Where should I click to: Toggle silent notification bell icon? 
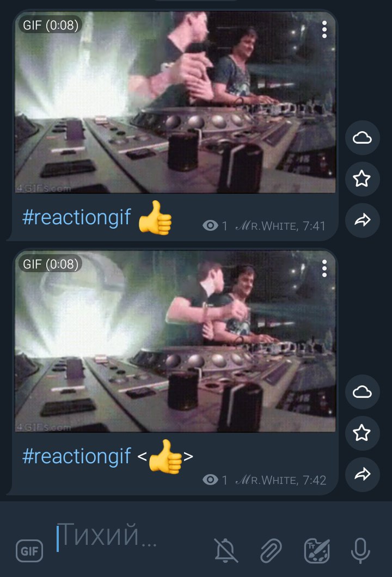tap(225, 550)
